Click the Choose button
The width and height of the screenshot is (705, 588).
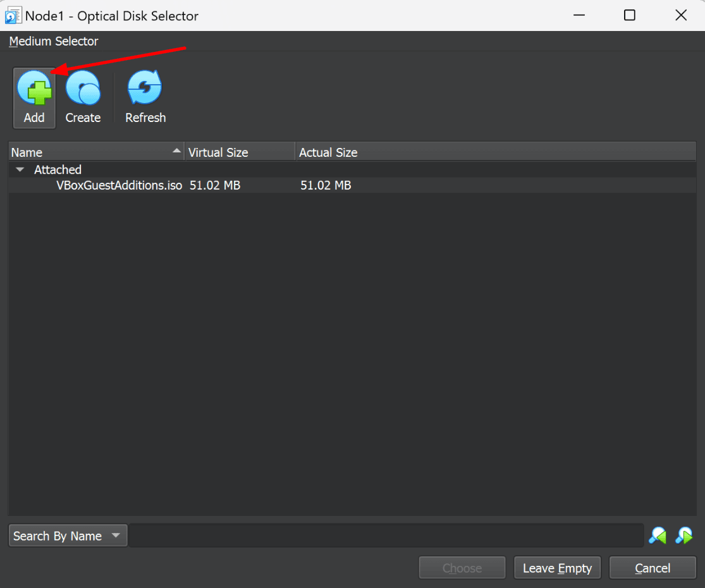tap(462, 567)
